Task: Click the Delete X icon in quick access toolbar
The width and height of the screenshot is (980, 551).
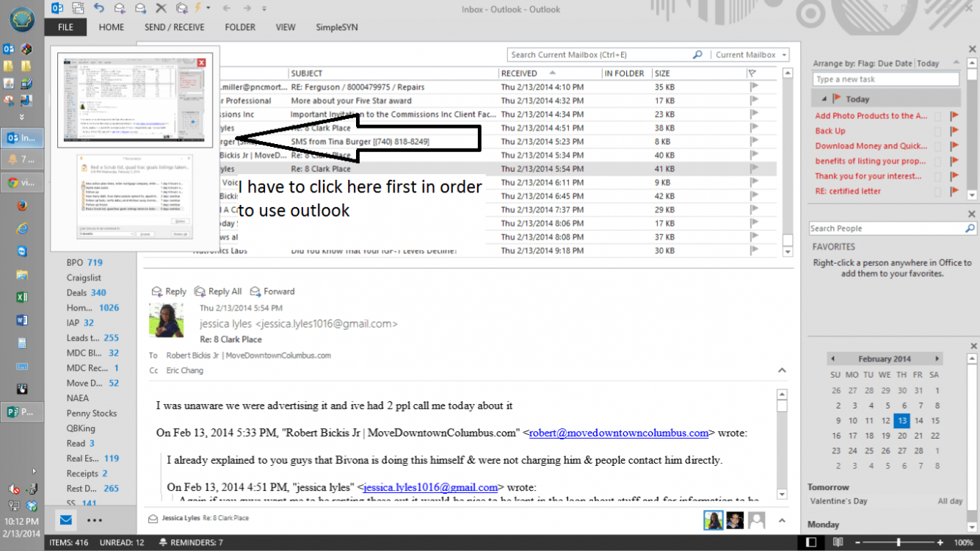Action: [161, 8]
